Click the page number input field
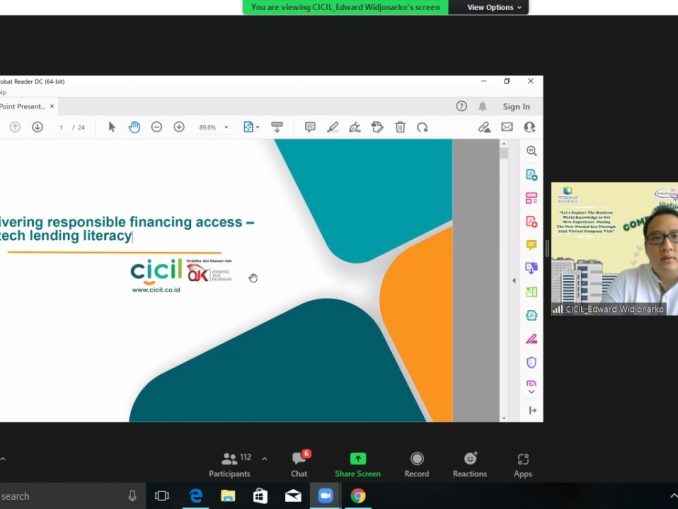The height and width of the screenshot is (509, 678). tap(61, 128)
